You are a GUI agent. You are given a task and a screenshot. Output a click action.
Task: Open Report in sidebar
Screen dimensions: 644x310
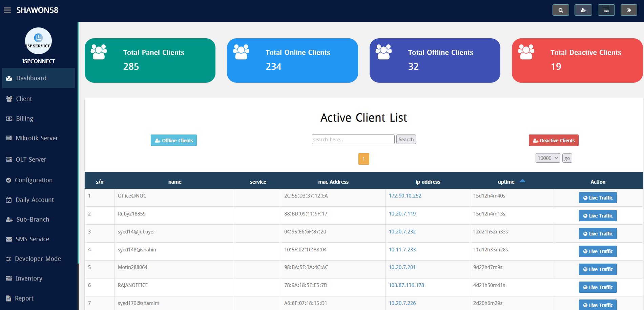point(38,298)
